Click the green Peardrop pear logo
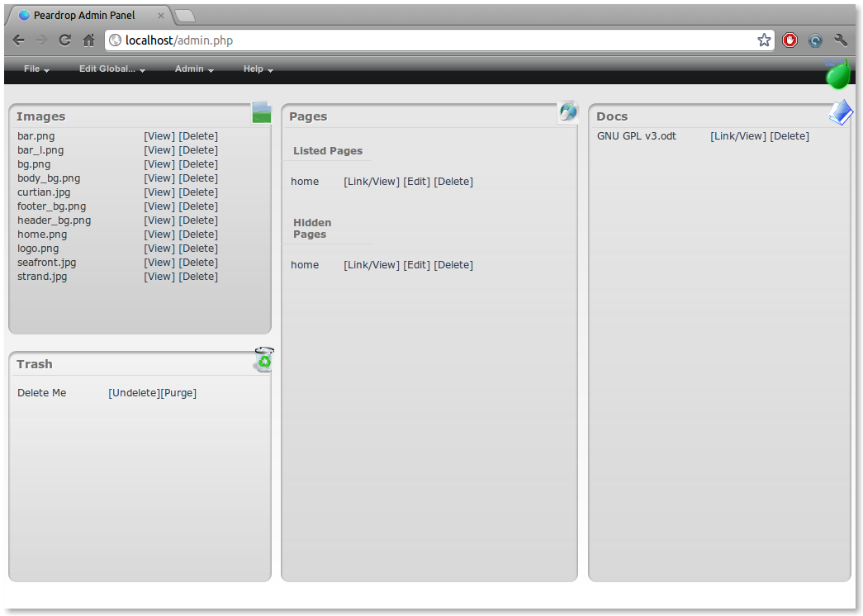863x616 pixels. point(837,73)
